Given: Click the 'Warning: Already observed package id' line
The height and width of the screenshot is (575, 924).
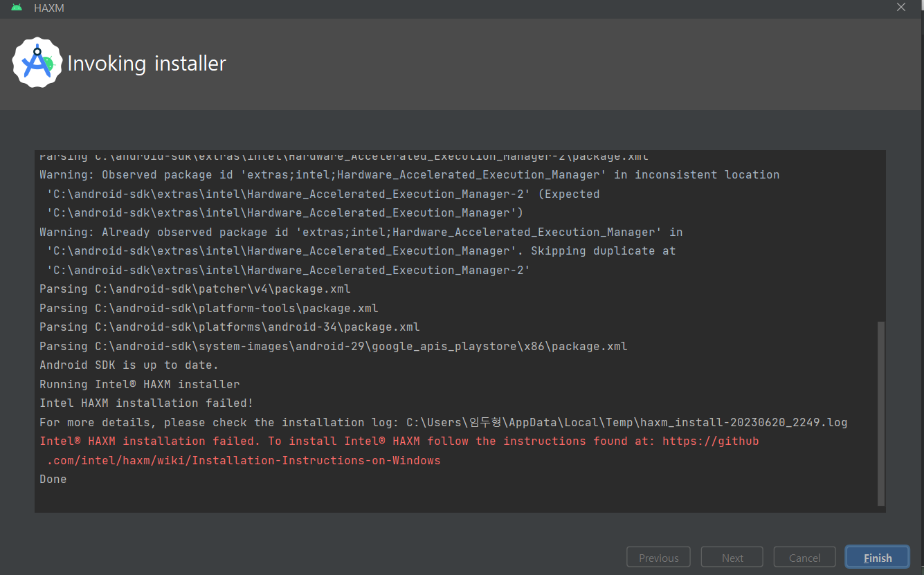Looking at the screenshot, I should click(361, 232).
